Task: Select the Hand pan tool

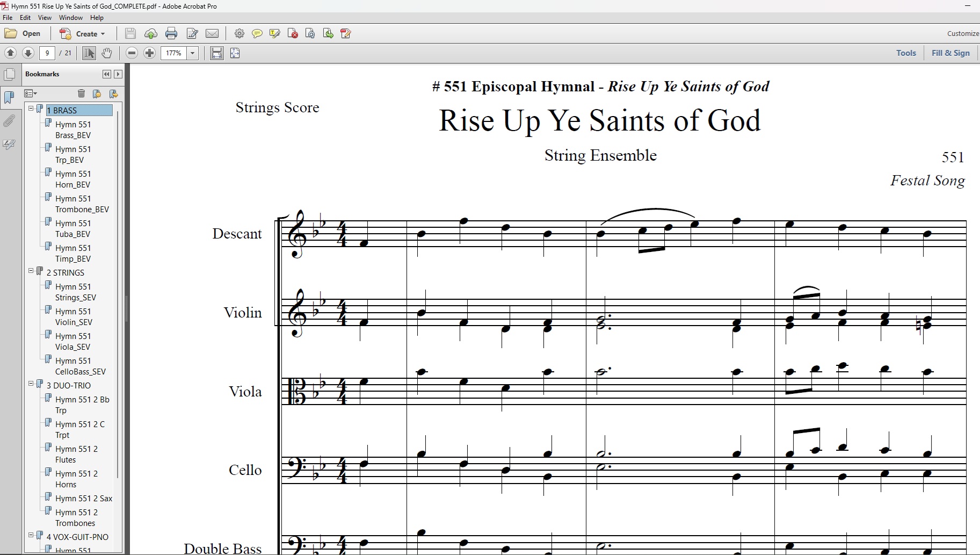Action: [107, 53]
